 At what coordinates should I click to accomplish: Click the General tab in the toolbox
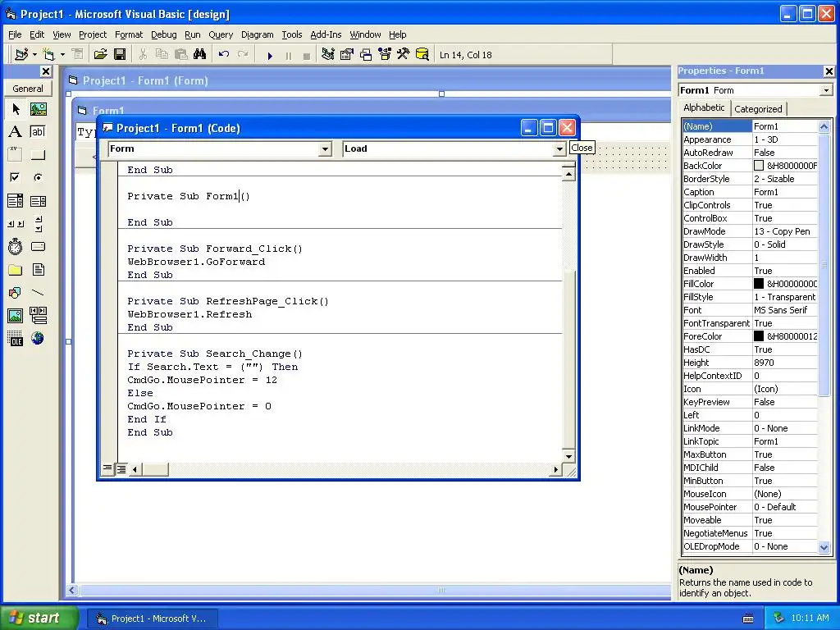[28, 89]
